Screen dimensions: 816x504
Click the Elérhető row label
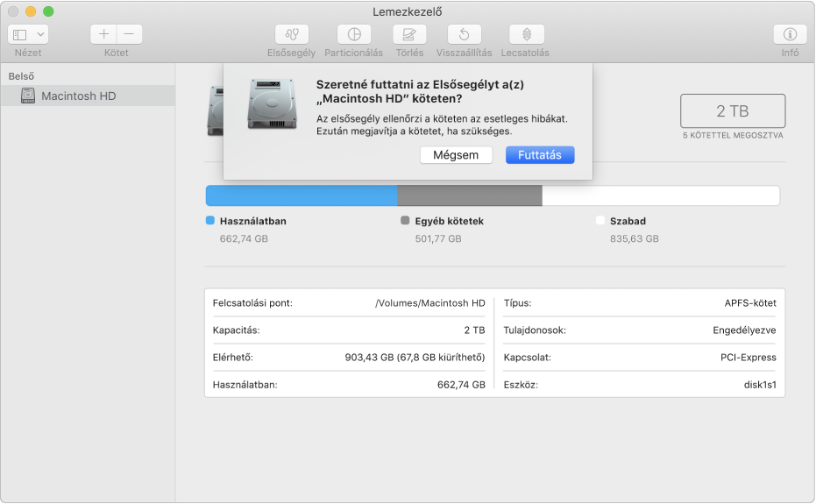[232, 357]
